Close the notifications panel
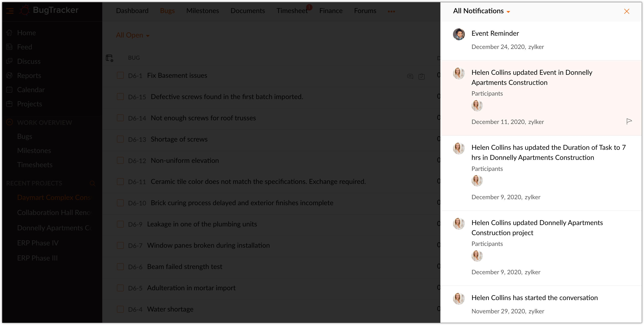Viewport: 644px width, 325px height. (x=627, y=11)
